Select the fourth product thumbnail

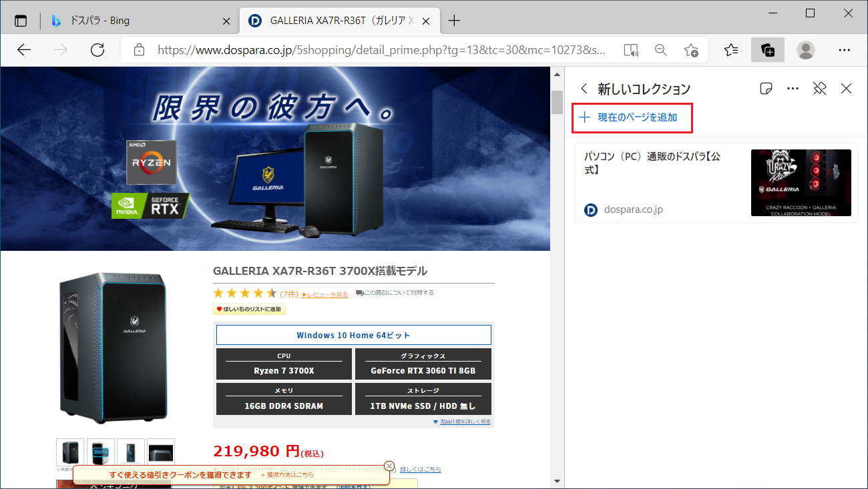(x=161, y=452)
